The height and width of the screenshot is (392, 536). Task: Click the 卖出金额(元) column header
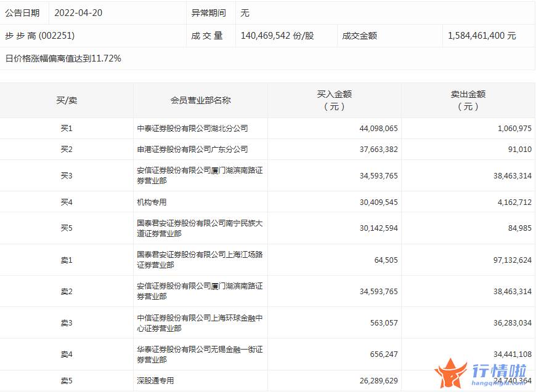(x=468, y=100)
